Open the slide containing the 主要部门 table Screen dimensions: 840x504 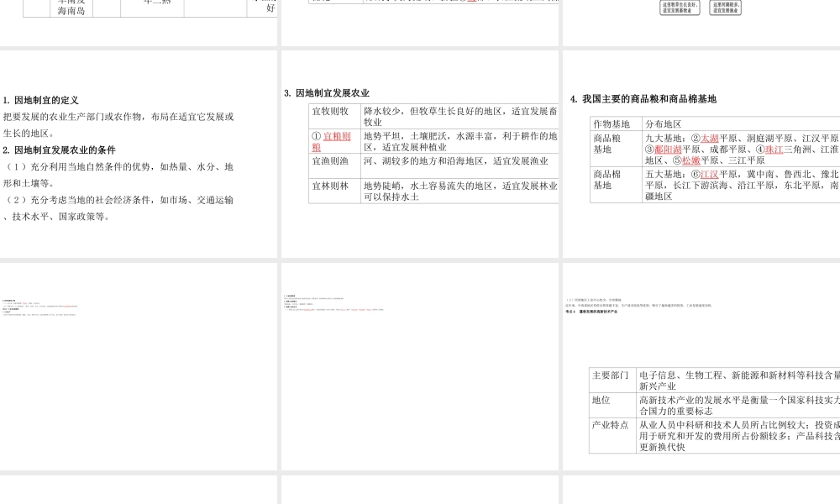(701, 366)
